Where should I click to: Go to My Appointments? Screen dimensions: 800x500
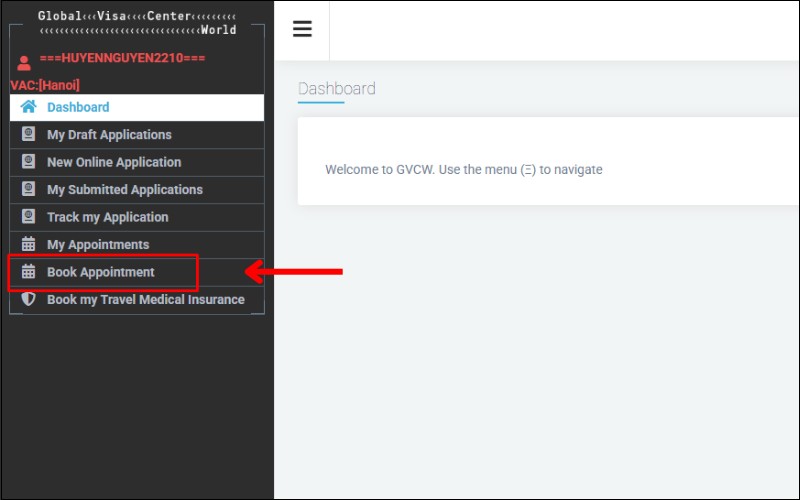click(x=98, y=244)
